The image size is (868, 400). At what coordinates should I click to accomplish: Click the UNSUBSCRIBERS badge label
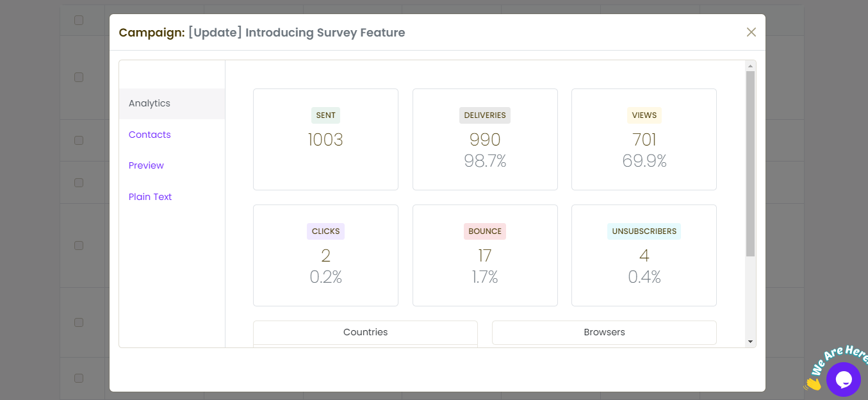[644, 231]
